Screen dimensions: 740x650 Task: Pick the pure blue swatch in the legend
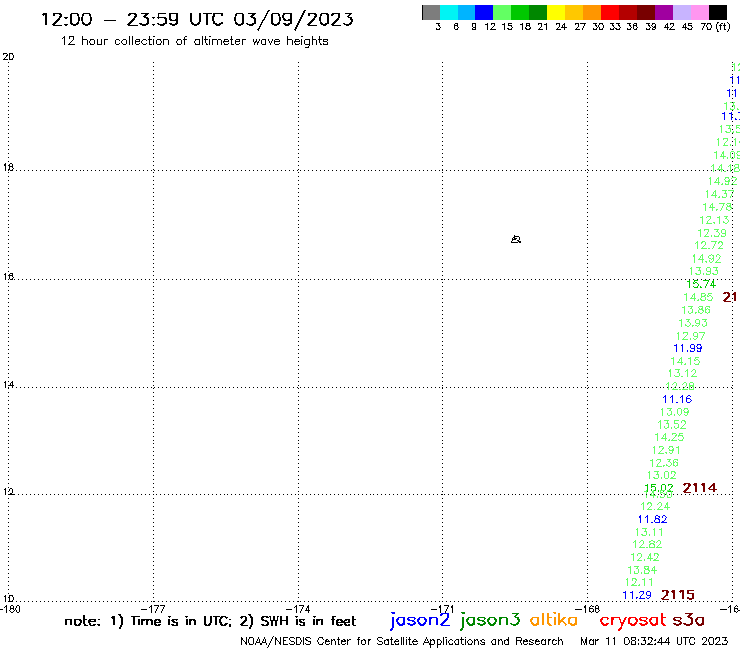click(x=484, y=12)
